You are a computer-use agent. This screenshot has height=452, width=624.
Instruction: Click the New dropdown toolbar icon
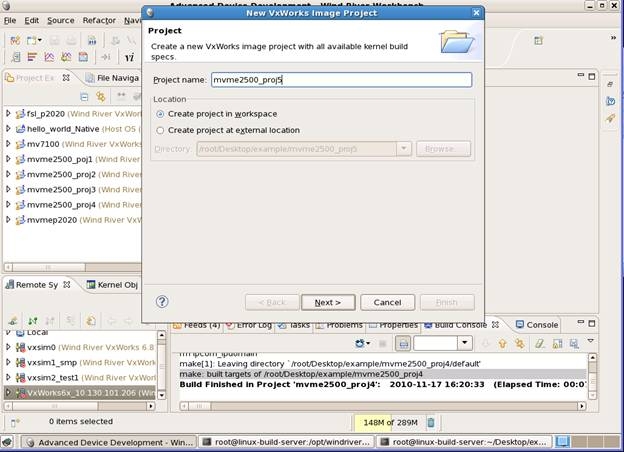tap(34, 40)
